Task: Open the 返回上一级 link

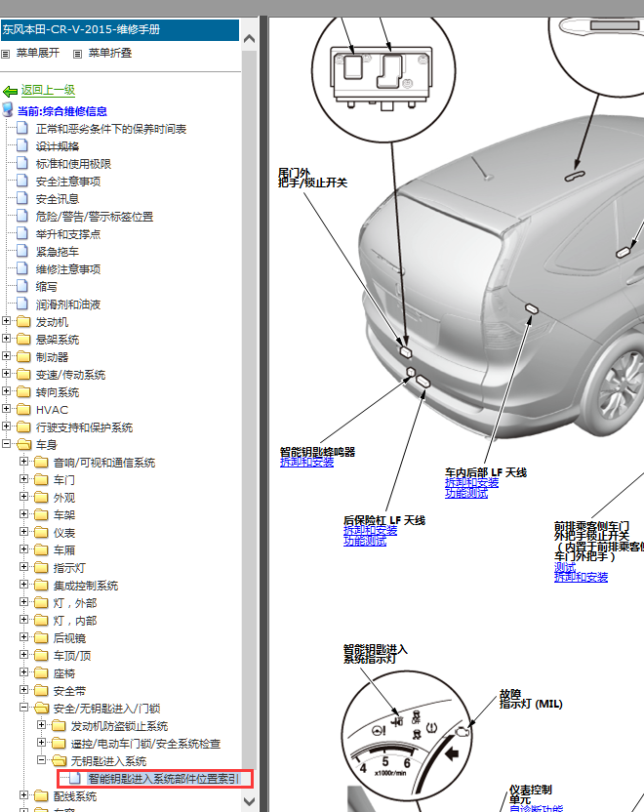Action: point(48,90)
